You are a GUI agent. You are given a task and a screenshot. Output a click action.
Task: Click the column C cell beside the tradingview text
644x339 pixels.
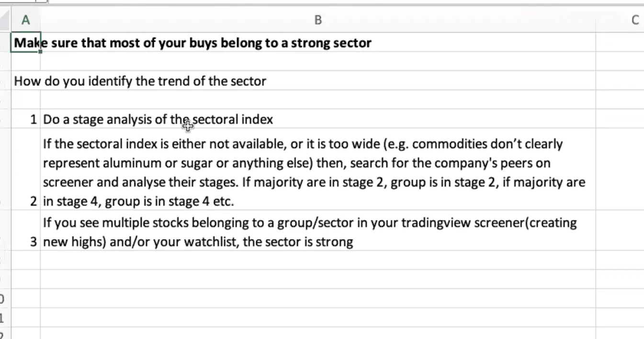(x=620, y=231)
